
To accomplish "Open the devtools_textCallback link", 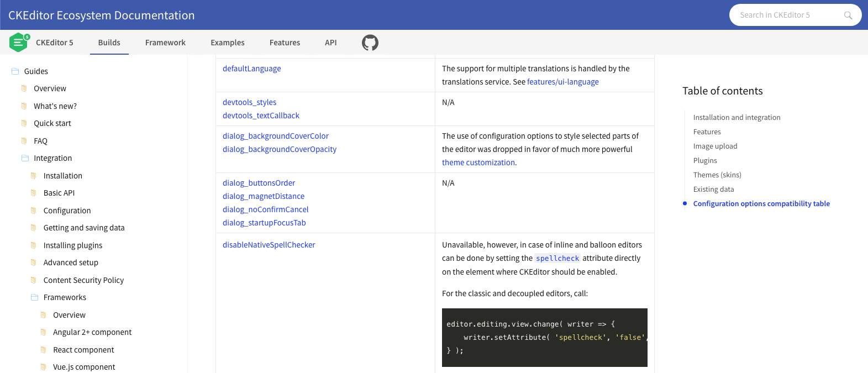I will 261,115.
